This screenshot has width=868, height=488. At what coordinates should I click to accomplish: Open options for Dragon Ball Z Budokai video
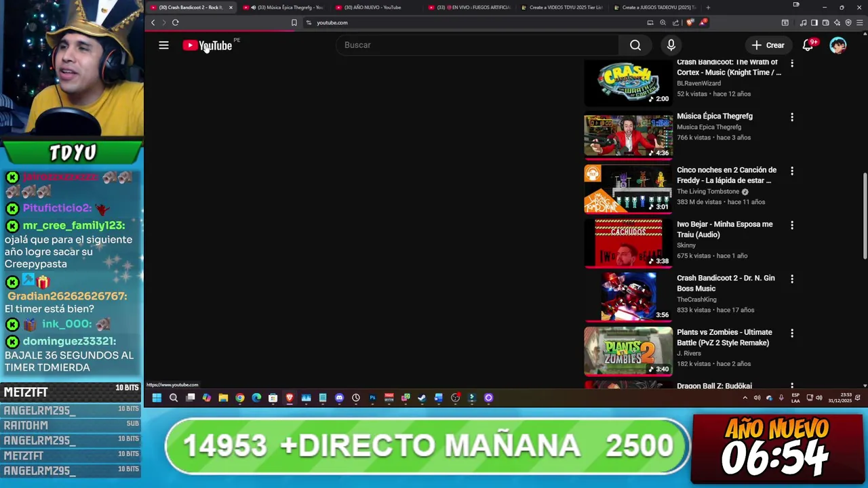[x=792, y=386]
